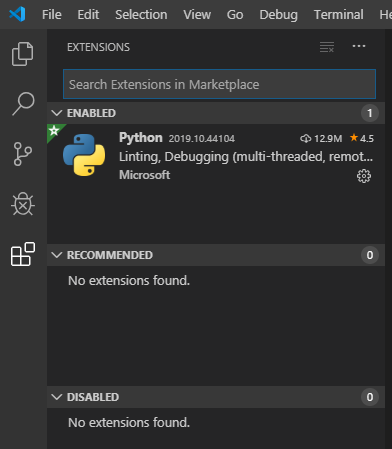
Task: Open the Search view icon
Action: [23, 104]
